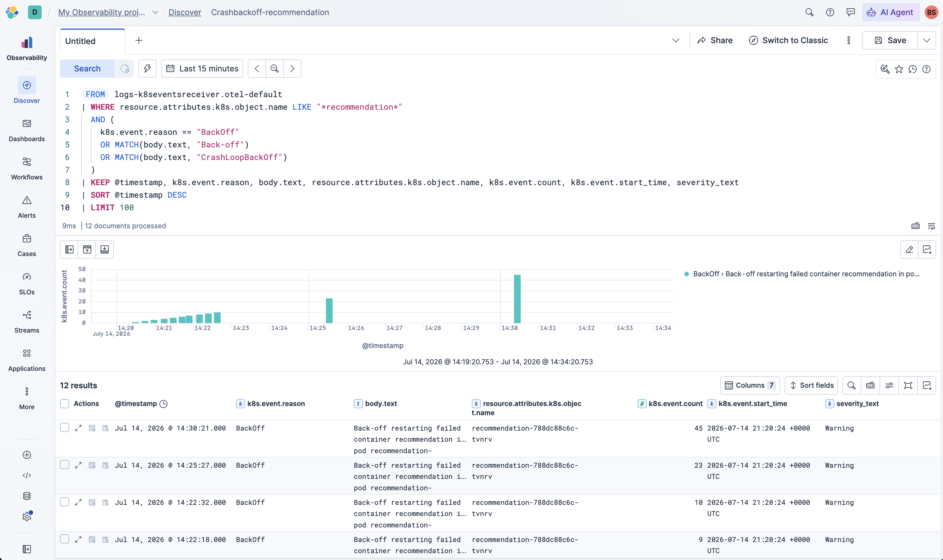Click the BS user avatar
The height and width of the screenshot is (560, 943).
point(931,12)
